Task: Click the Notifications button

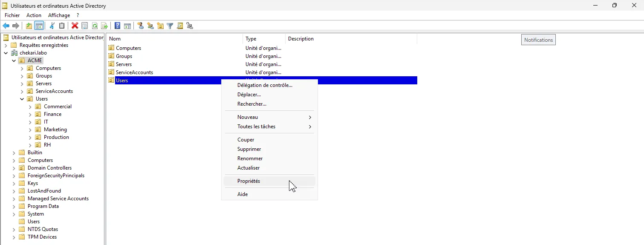Action: (x=538, y=40)
